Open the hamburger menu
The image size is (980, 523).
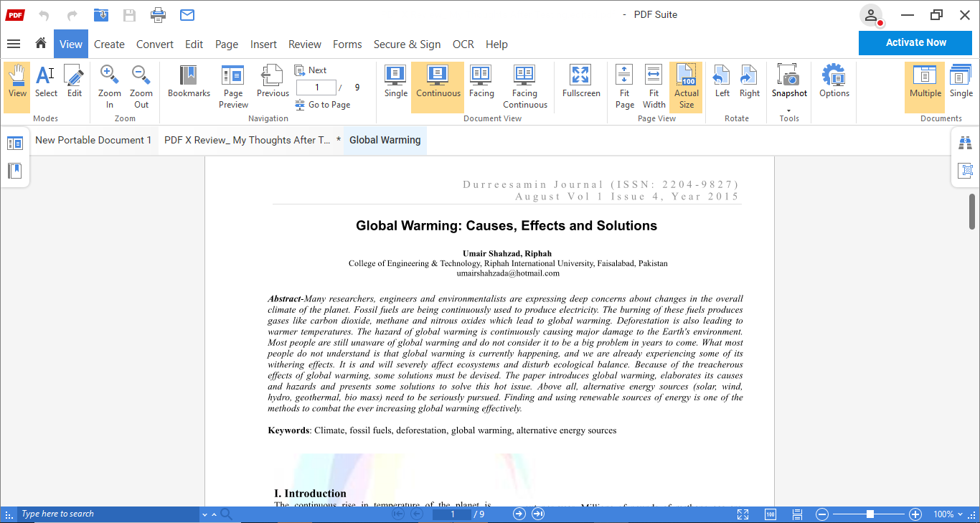click(x=14, y=44)
